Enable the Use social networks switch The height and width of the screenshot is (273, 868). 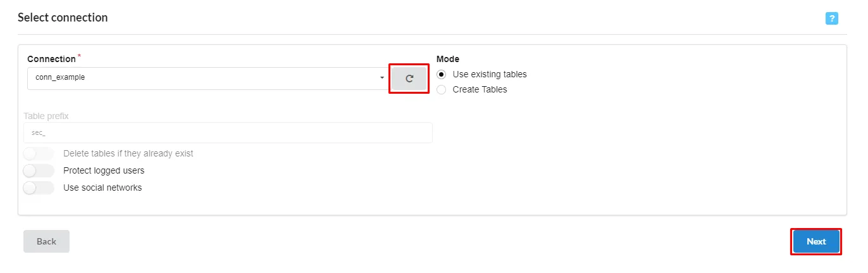[39, 187]
